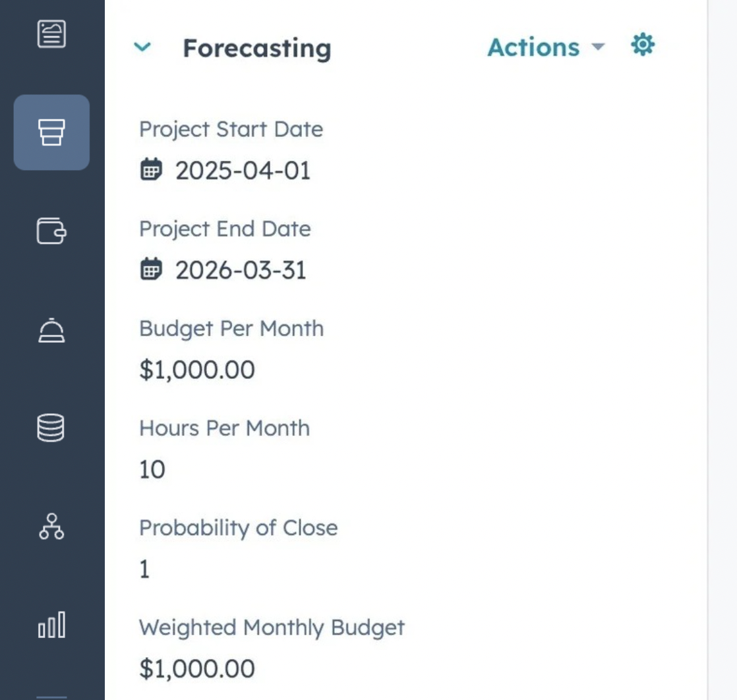Click the Weighted Monthly Budget amount
Screen dimensions: 737x700
pyautogui.click(x=196, y=668)
